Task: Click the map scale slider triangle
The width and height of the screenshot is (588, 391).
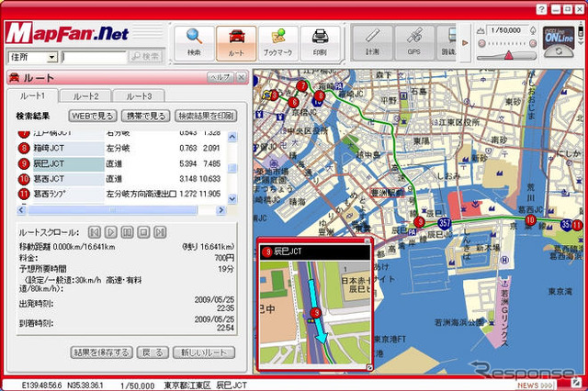Action: coord(508,55)
